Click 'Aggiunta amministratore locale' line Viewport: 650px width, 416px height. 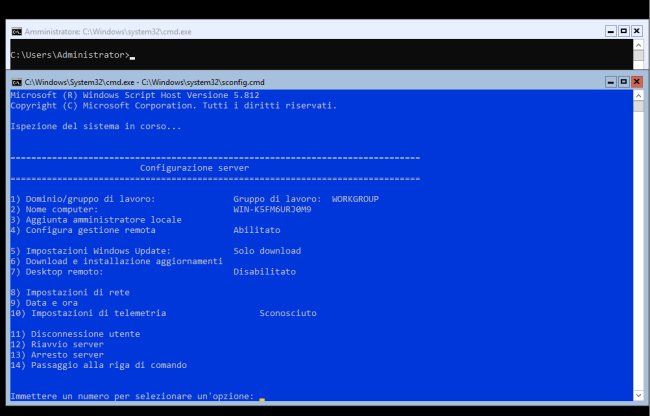(x=96, y=220)
